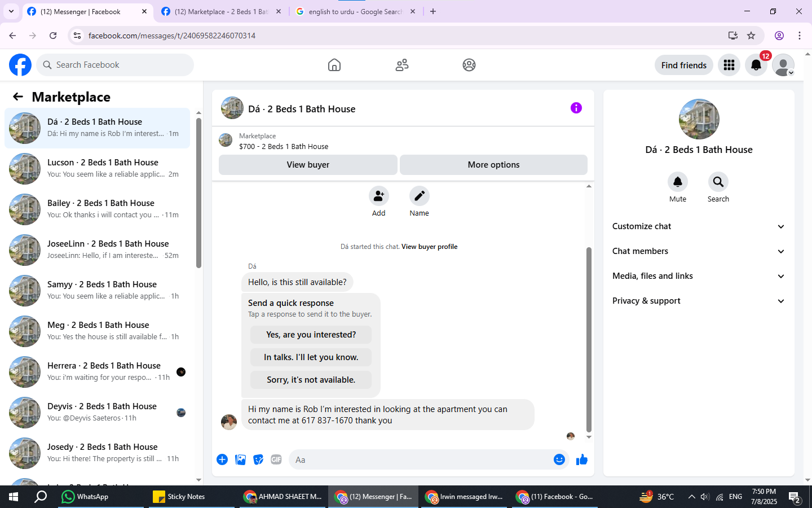The width and height of the screenshot is (812, 508).
Task: Mute this conversation using the bell icon
Action: [678, 182]
